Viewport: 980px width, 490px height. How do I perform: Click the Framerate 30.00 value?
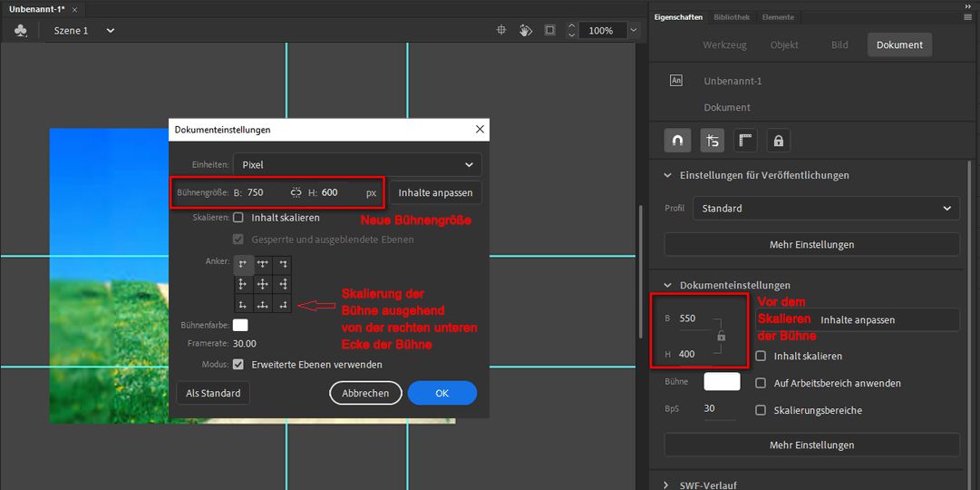click(x=245, y=344)
